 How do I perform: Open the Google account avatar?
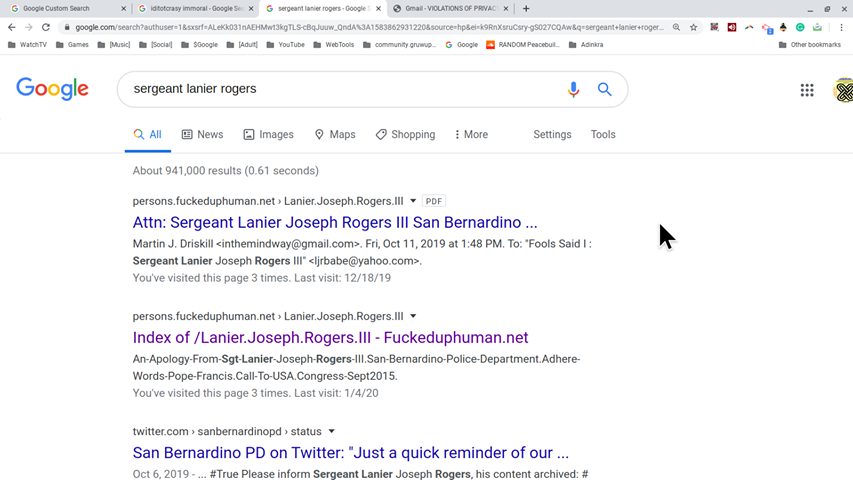point(843,90)
